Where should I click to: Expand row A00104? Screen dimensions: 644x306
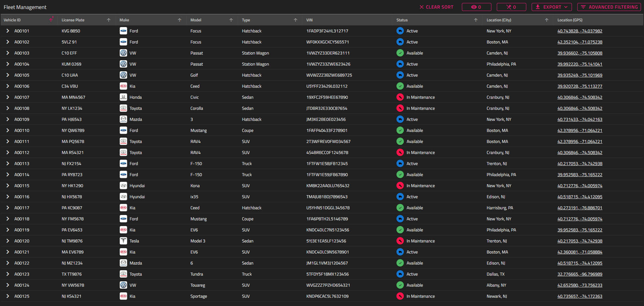[8, 64]
